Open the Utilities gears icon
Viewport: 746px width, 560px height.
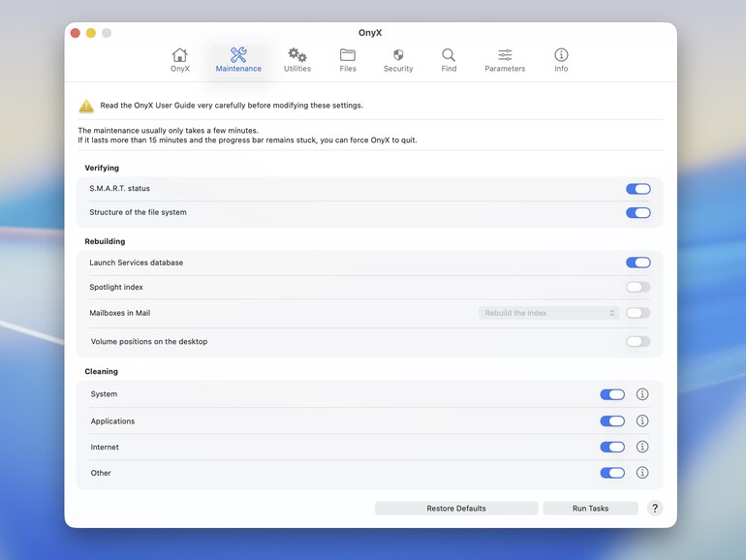[297, 55]
